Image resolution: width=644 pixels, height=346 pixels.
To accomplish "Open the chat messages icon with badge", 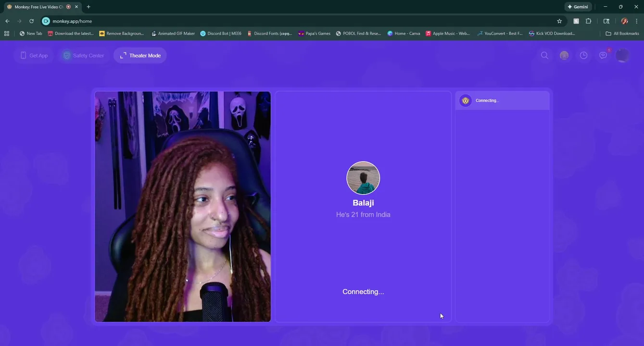I will pyautogui.click(x=603, y=55).
